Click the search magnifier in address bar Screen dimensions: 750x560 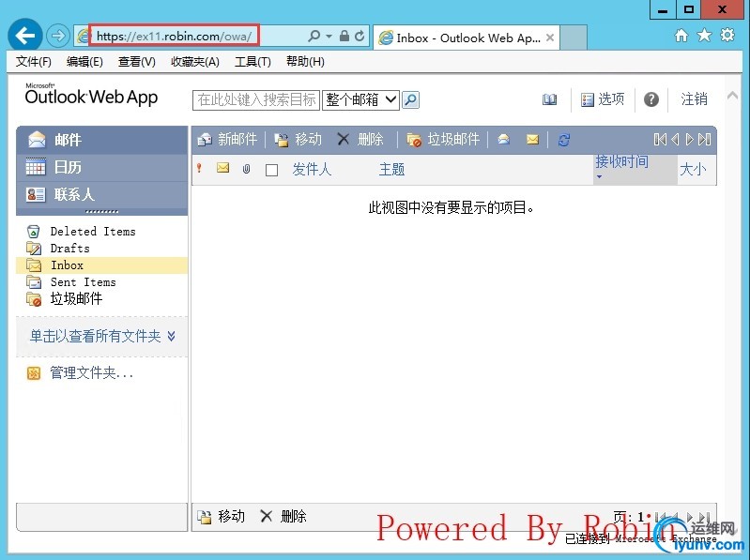coord(314,36)
